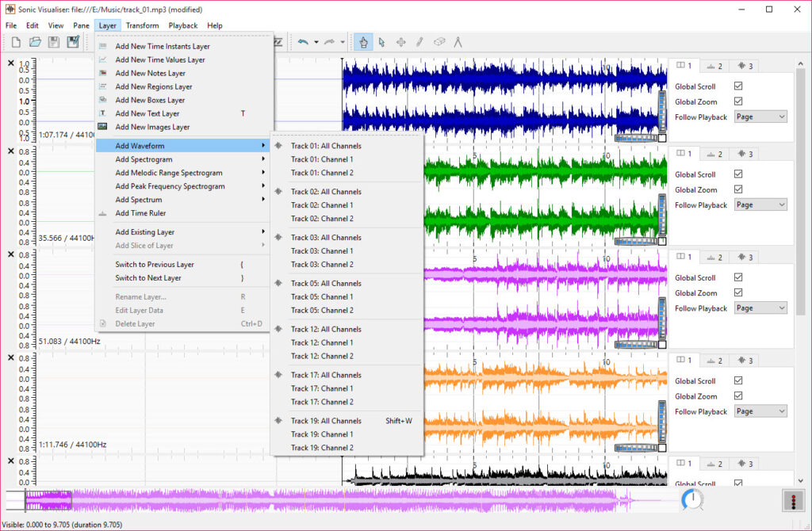The width and height of the screenshot is (812, 531).
Task: Select the Navigate hand tool
Action: (x=363, y=43)
